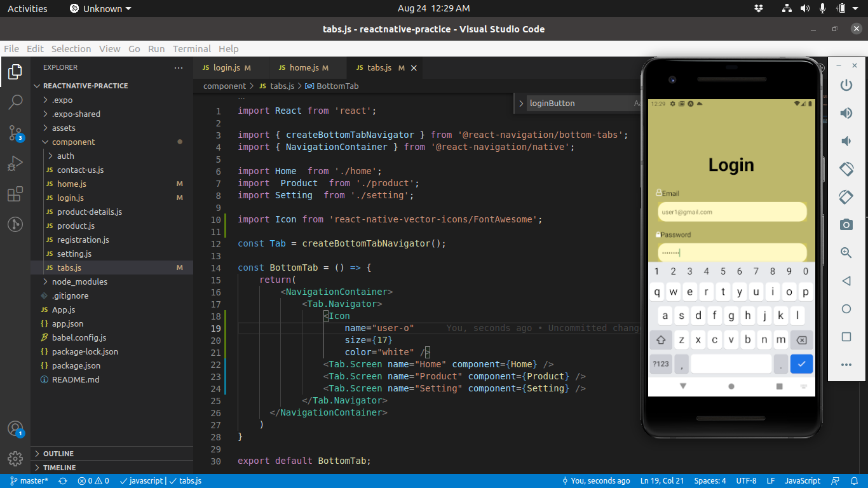The width and height of the screenshot is (868, 488).
Task: Click the Manage gear icon
Action: pyautogui.click(x=15, y=458)
